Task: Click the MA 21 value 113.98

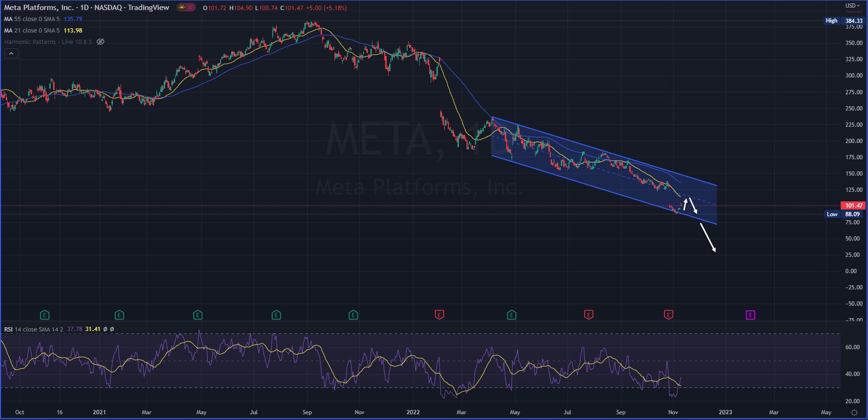Action: click(x=73, y=31)
